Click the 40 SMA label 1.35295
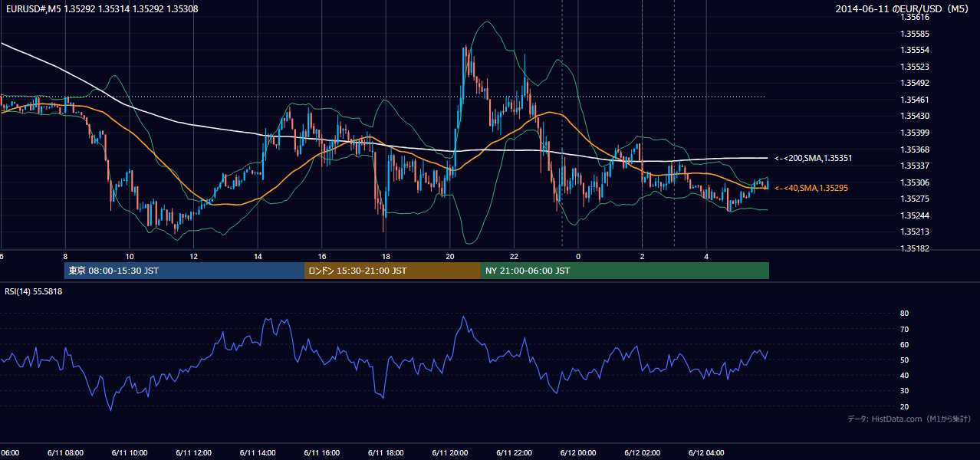Viewport: 980px width, 460px height. click(811, 188)
